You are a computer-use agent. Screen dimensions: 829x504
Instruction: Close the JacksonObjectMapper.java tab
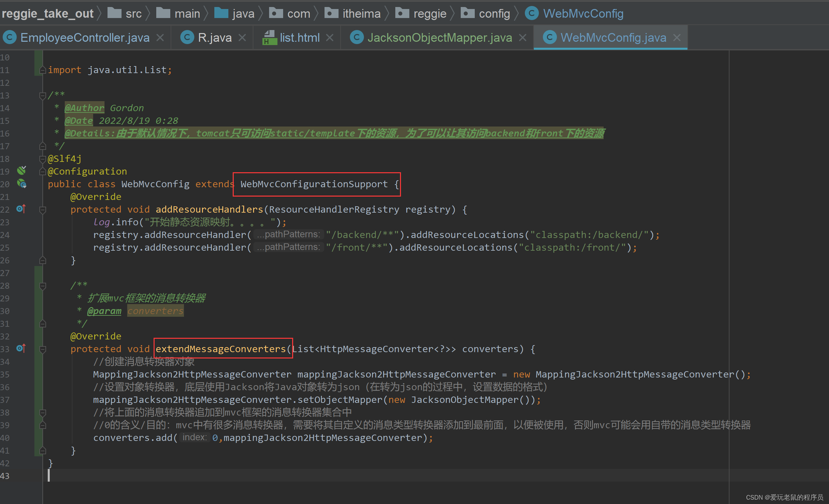coord(523,38)
